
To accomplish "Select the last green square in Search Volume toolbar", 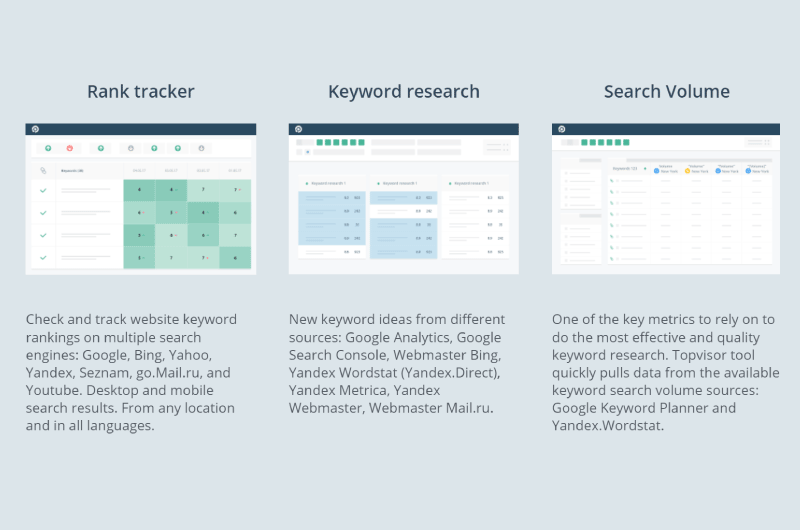I will 626,142.
